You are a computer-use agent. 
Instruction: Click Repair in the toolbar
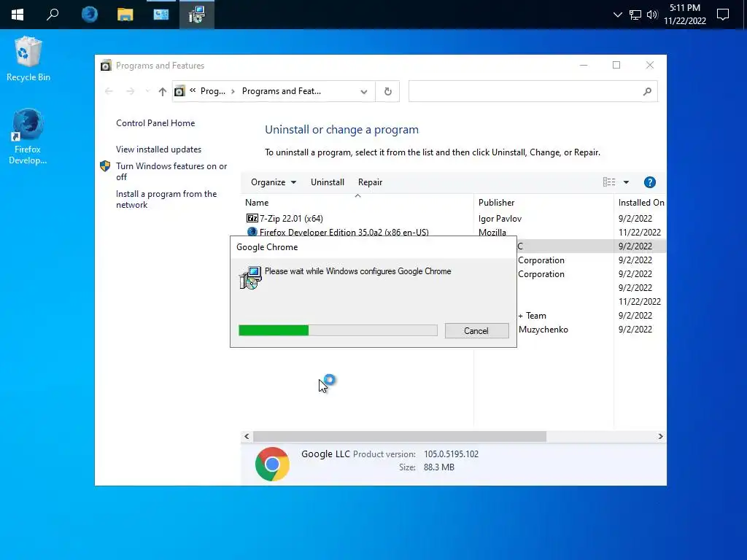(x=370, y=182)
